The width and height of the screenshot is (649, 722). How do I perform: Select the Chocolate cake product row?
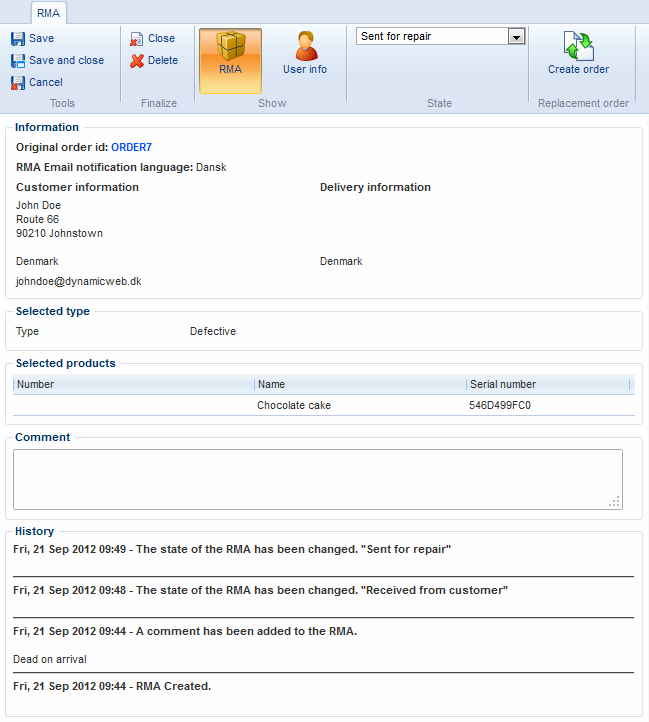click(294, 406)
